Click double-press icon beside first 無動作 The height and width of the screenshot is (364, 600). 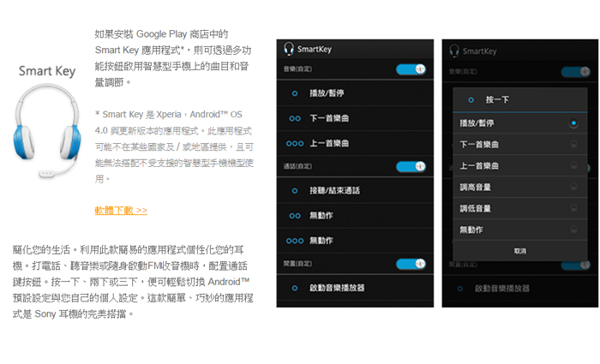[295, 216]
